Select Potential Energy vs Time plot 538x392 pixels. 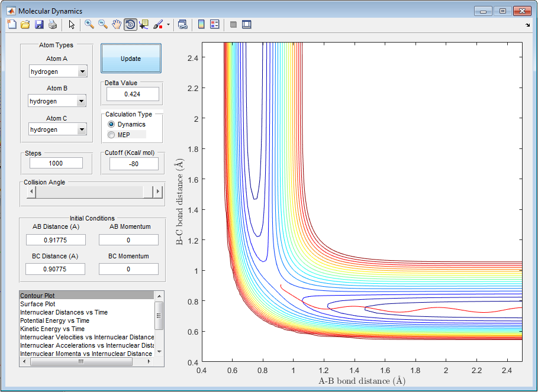54,320
